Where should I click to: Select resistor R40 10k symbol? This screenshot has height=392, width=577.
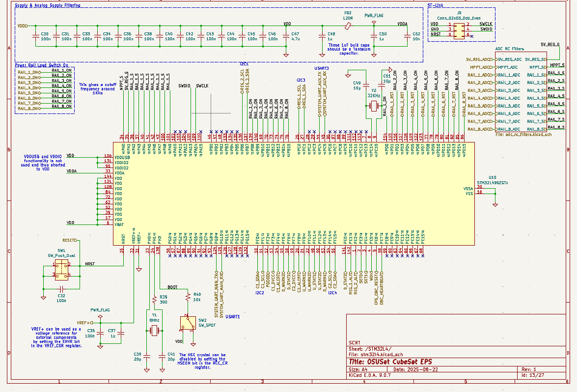coord(188,297)
